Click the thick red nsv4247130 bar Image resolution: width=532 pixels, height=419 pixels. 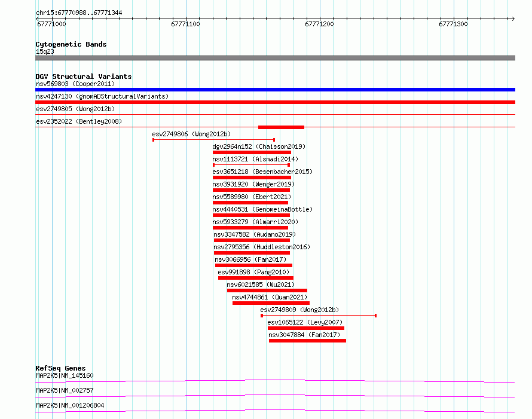[275, 102]
